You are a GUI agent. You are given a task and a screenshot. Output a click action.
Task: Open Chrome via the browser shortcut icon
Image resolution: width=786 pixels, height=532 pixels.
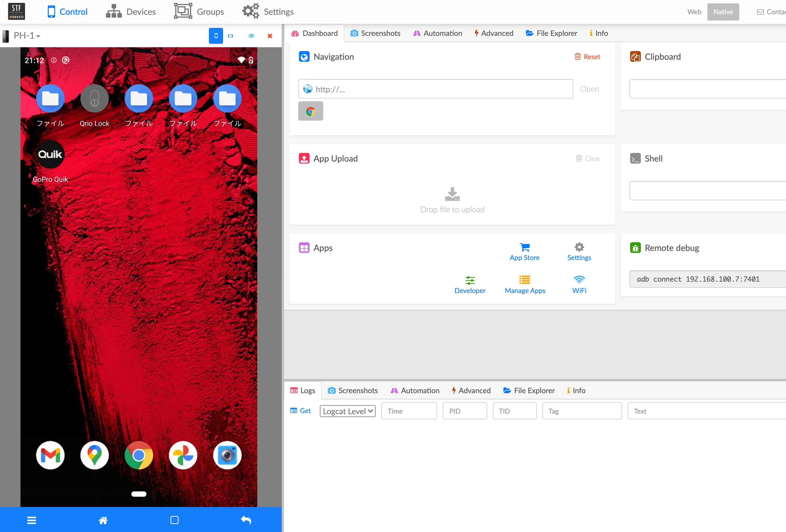tap(310, 111)
